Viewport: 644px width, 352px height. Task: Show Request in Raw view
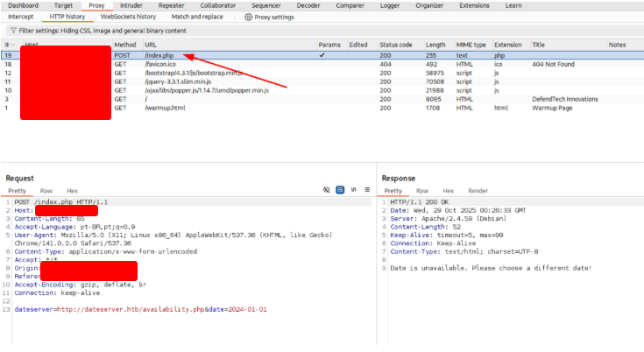click(x=46, y=190)
